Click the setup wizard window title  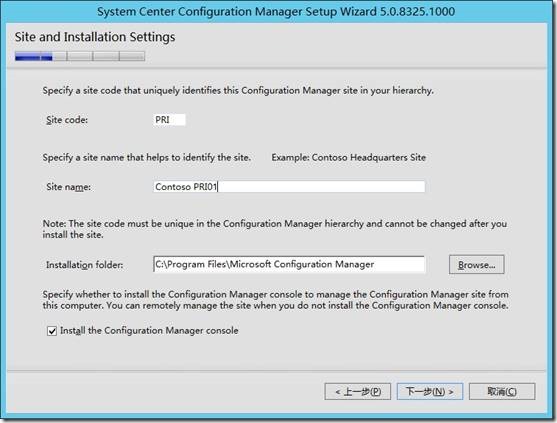[276, 11]
